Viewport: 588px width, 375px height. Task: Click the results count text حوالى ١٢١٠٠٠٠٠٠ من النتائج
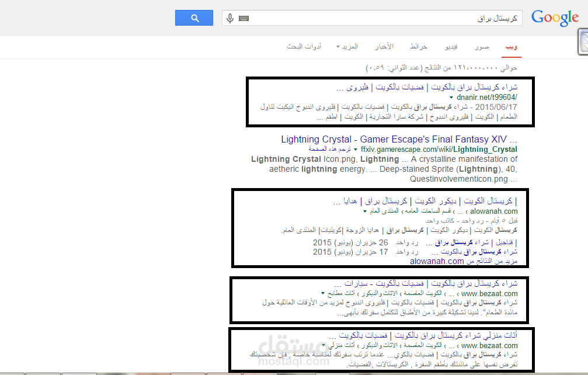pyautogui.click(x=441, y=68)
